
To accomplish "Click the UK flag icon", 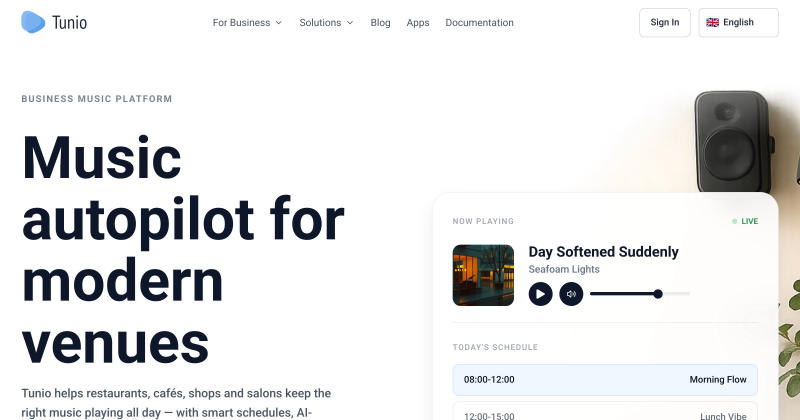I will [x=712, y=22].
